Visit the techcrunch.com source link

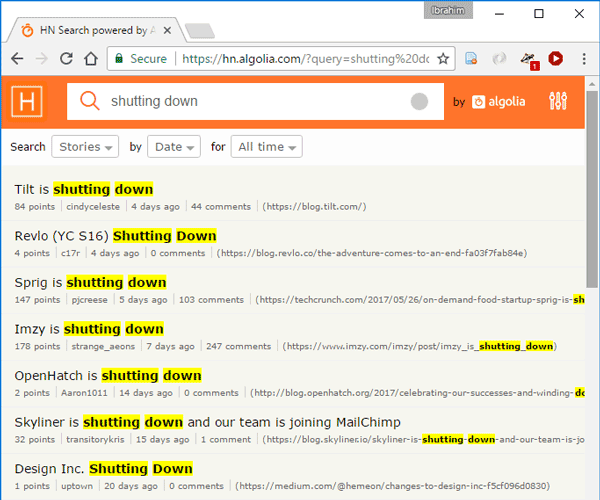pyautogui.click(x=420, y=300)
